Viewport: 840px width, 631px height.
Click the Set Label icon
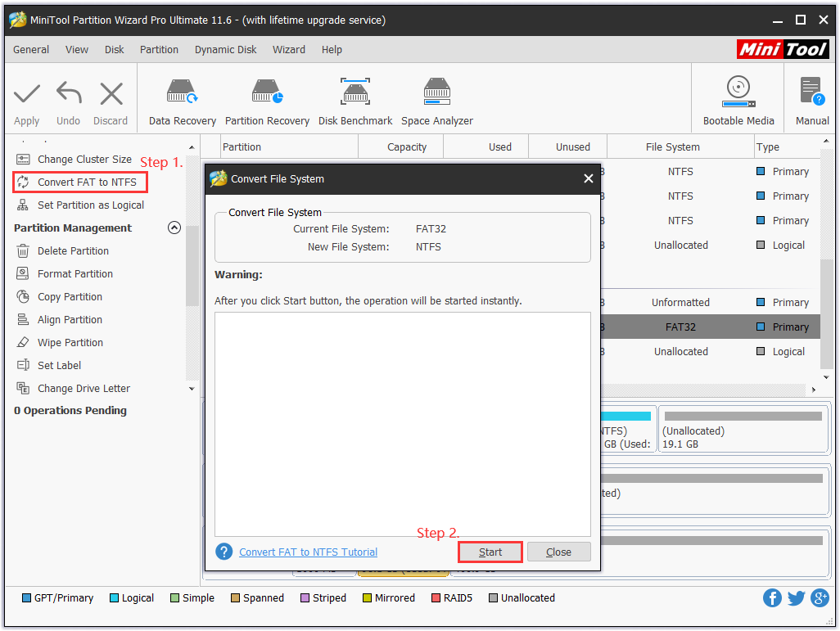tap(23, 365)
